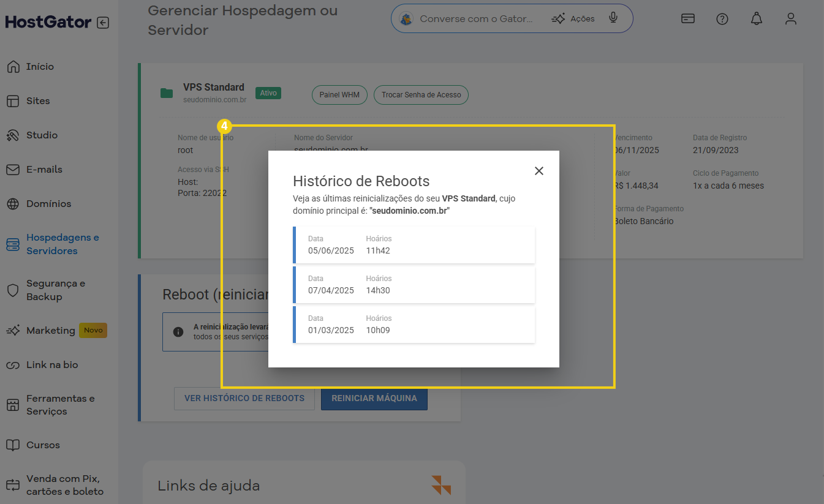
Task: Select reboot entry dated 05/06/2025
Action: point(414,245)
